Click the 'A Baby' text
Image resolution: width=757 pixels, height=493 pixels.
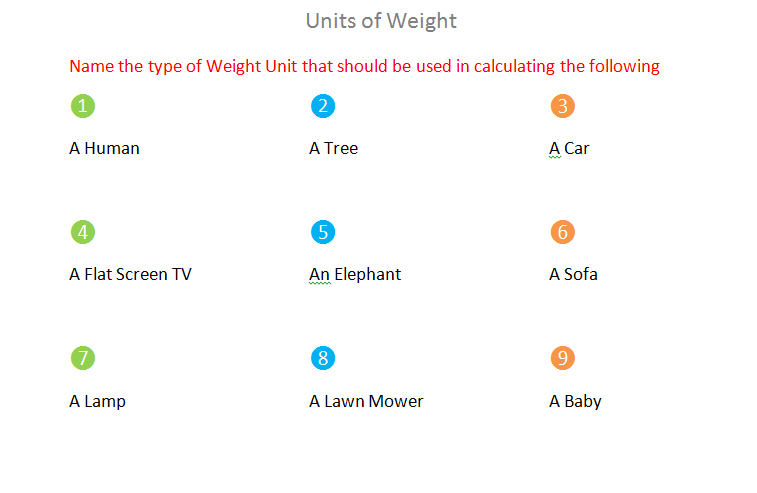pyautogui.click(x=575, y=402)
